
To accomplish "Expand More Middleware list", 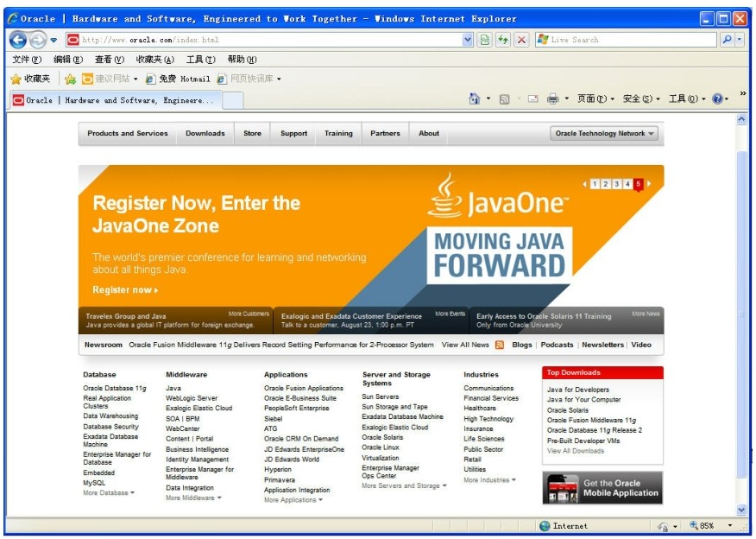I will coord(193,498).
